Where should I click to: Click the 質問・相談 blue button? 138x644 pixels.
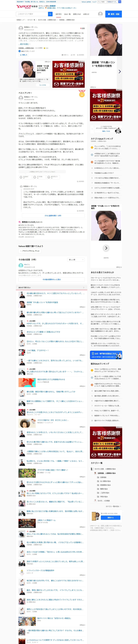coord(113,14)
